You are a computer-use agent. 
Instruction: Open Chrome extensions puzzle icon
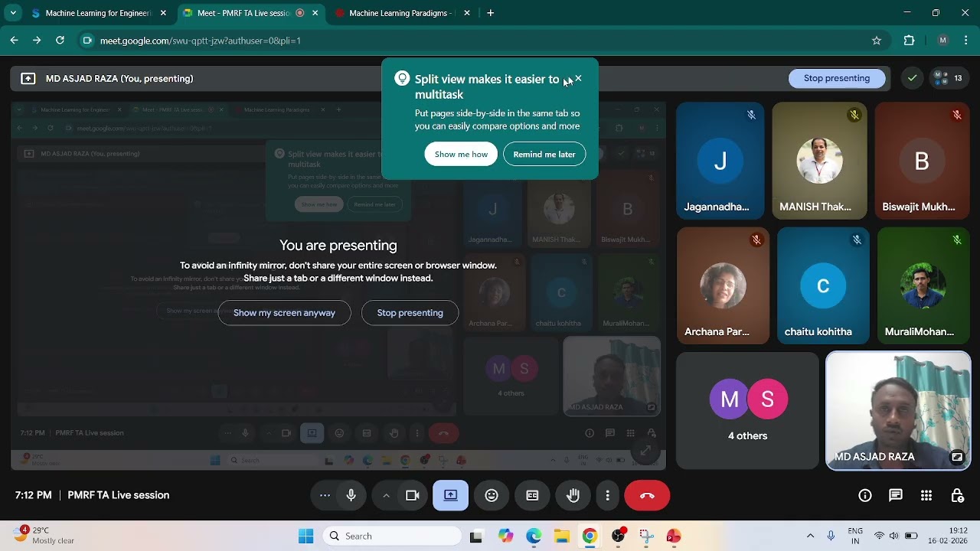click(x=910, y=41)
